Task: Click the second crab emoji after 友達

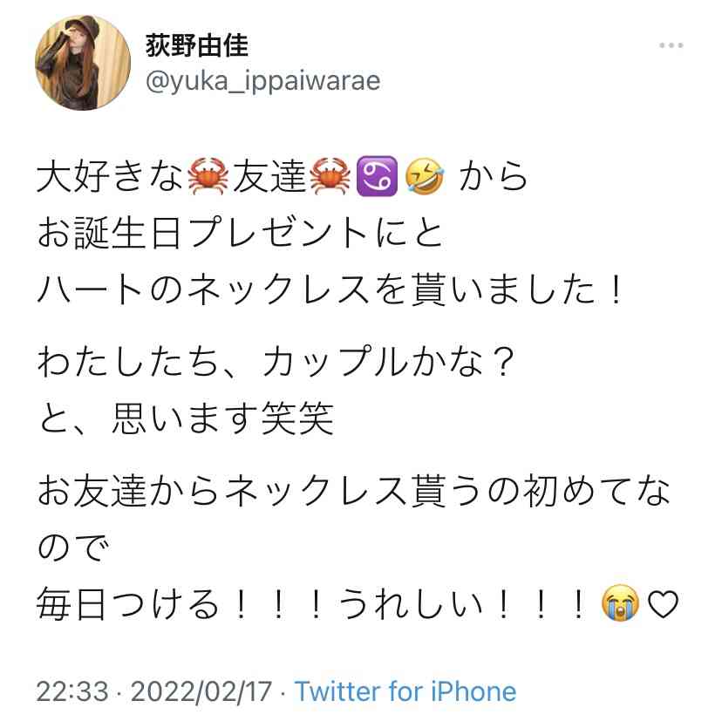Action: point(330,176)
